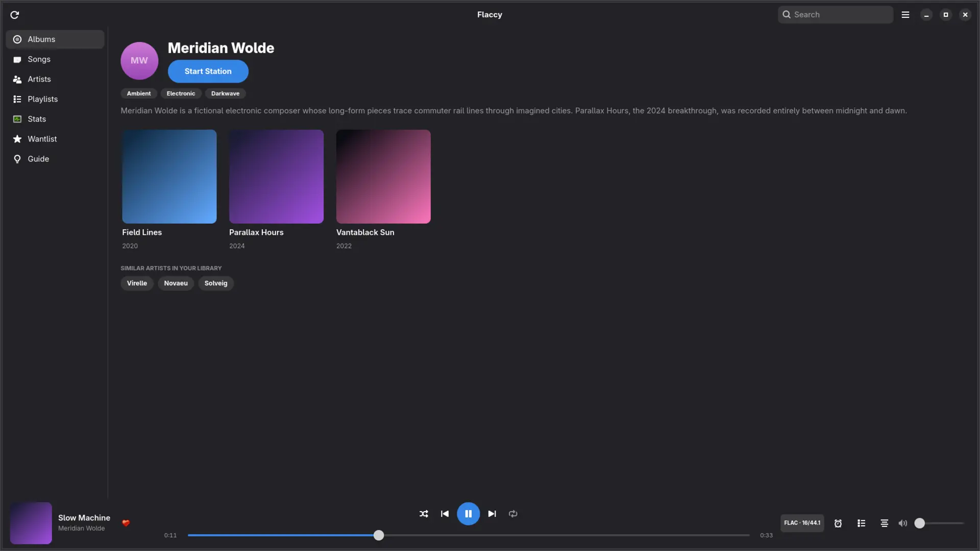The image size is (980, 551).
Task: Click Meridian Wolde artist name in player
Action: [x=81, y=529]
